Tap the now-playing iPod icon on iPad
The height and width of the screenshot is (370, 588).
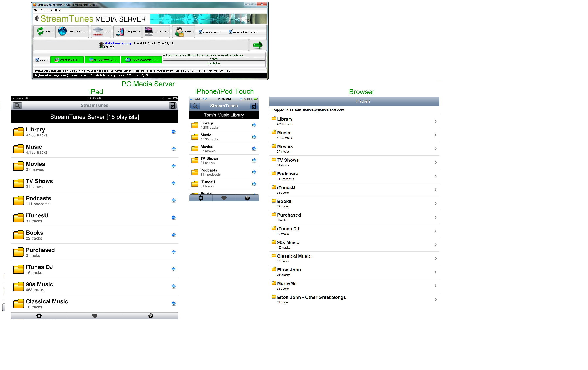pos(173,105)
